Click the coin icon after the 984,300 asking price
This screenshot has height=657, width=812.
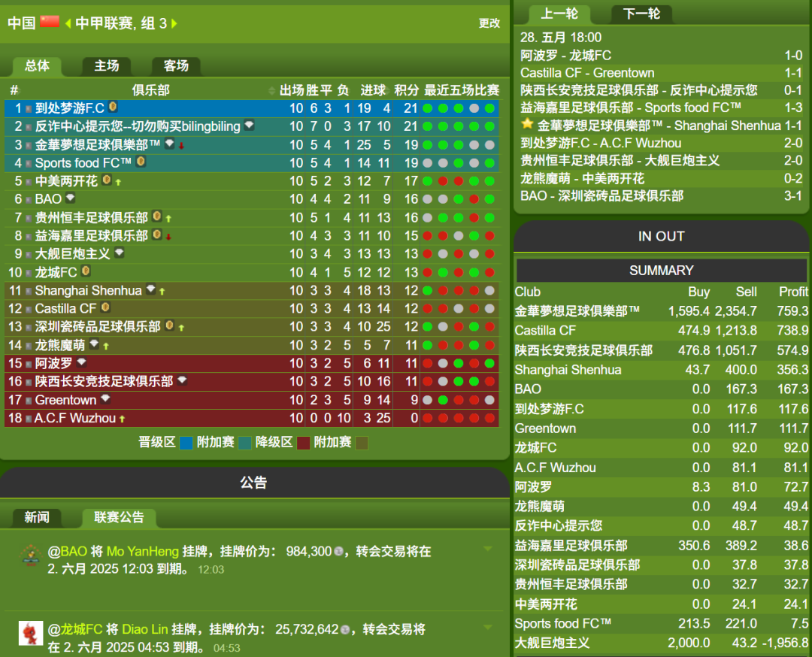338,551
